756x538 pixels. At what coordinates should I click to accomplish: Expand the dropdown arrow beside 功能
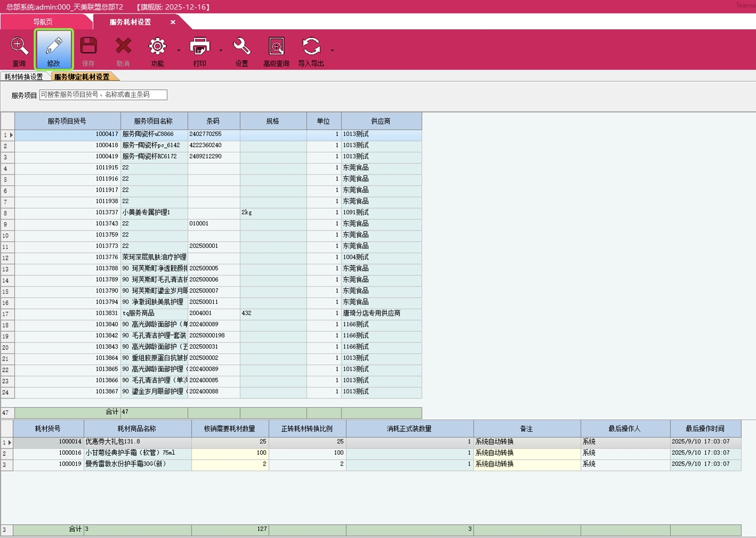pos(178,51)
